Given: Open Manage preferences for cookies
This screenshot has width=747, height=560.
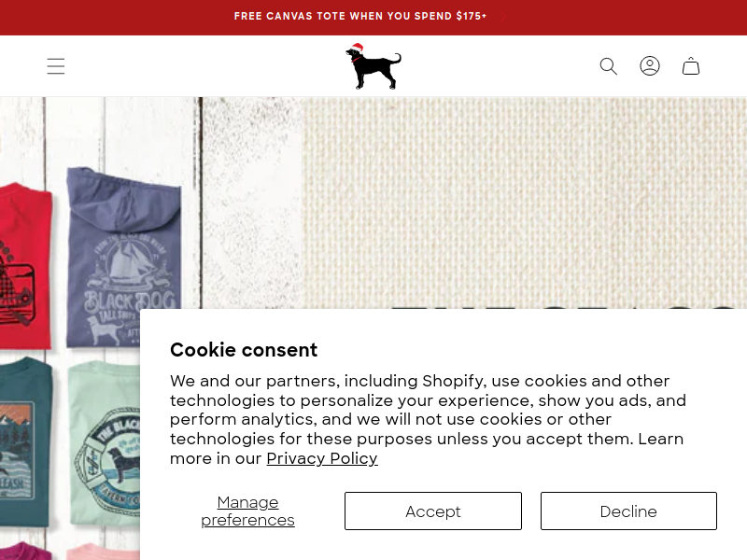Looking at the screenshot, I should 247,511.
